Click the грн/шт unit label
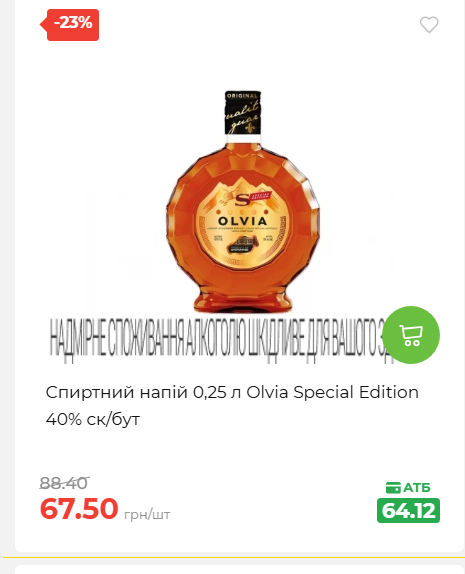 click(147, 515)
